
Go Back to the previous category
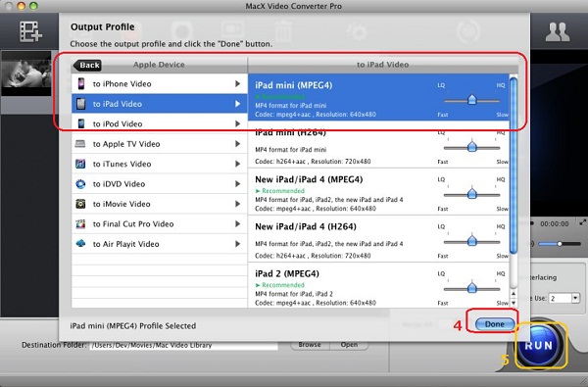(87, 65)
